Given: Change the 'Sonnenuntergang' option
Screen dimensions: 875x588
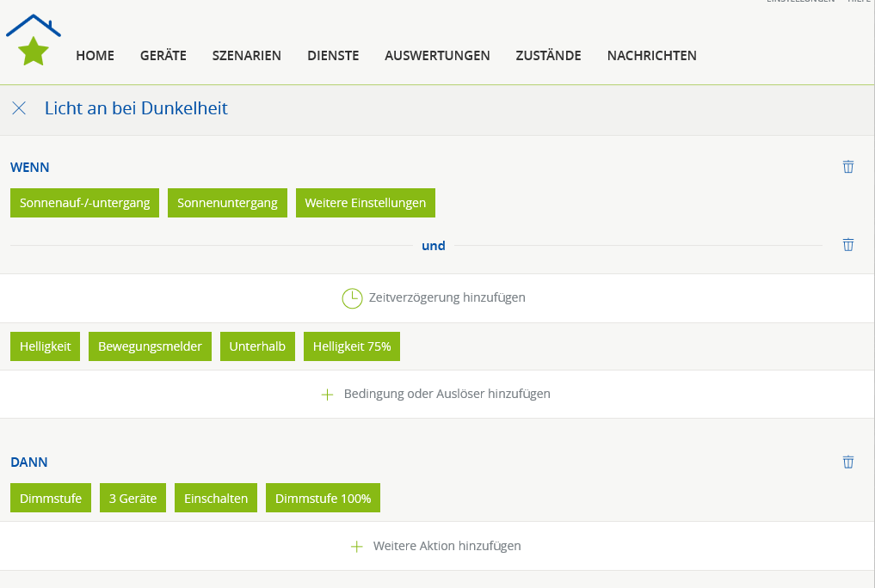Looking at the screenshot, I should (227, 203).
